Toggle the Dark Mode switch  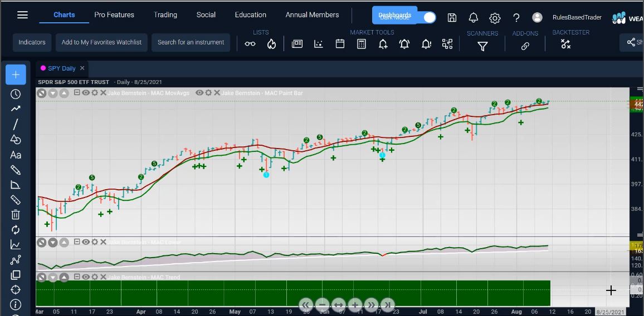(x=426, y=17)
